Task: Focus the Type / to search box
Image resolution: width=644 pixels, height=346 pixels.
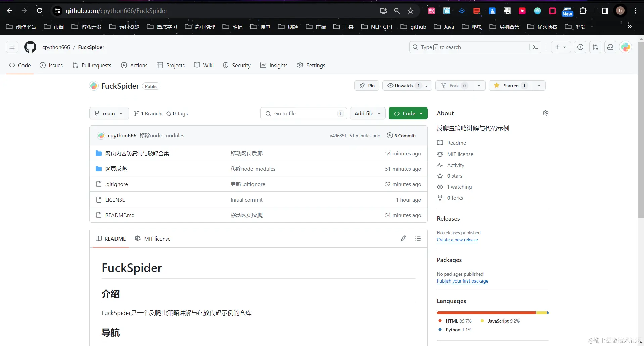Action: (475, 47)
